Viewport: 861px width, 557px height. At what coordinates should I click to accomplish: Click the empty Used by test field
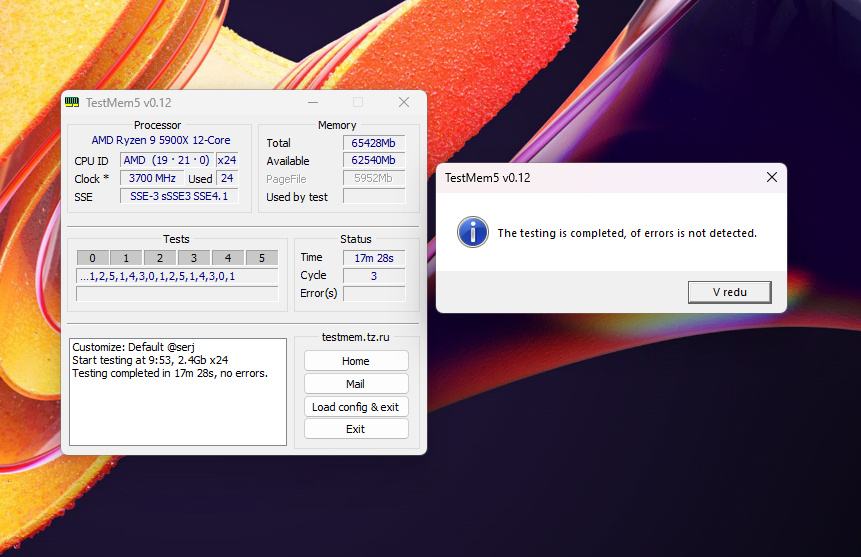click(374, 196)
